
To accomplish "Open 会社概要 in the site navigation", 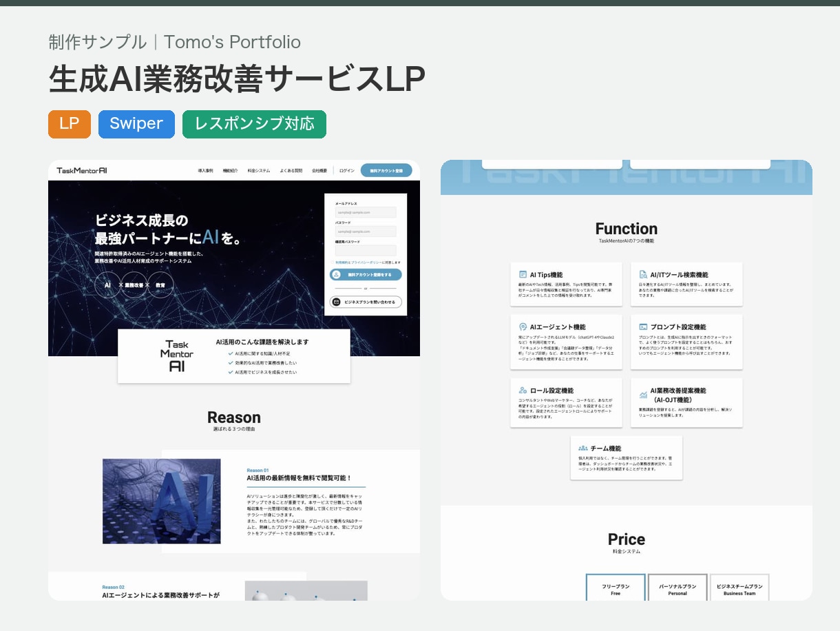I will (x=319, y=170).
